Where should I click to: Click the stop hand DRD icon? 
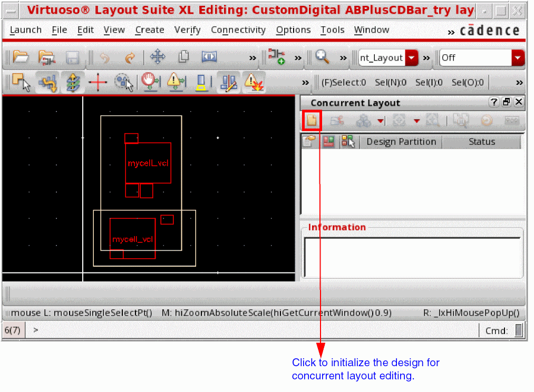(150, 82)
